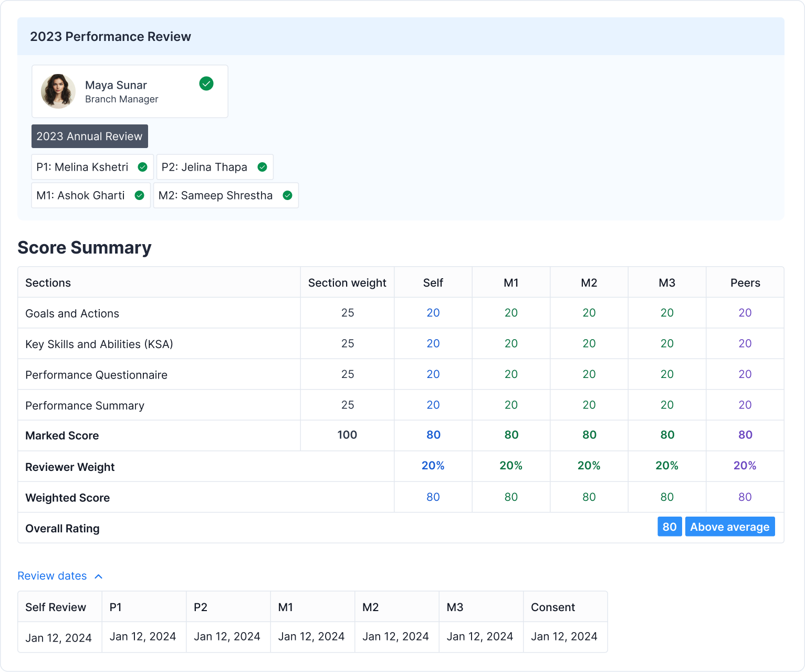Select the 2023 Annual Review tag
The image size is (805, 672).
coord(89,136)
